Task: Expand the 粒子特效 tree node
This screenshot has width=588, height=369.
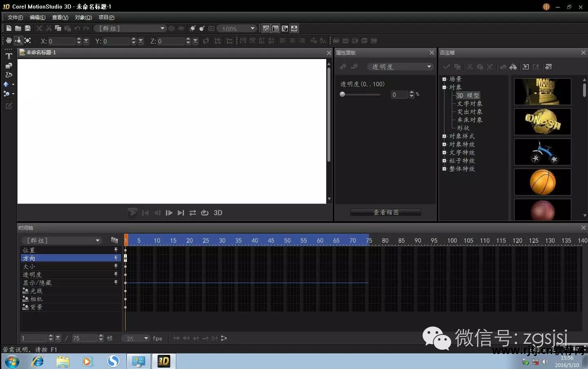Action: (x=444, y=160)
